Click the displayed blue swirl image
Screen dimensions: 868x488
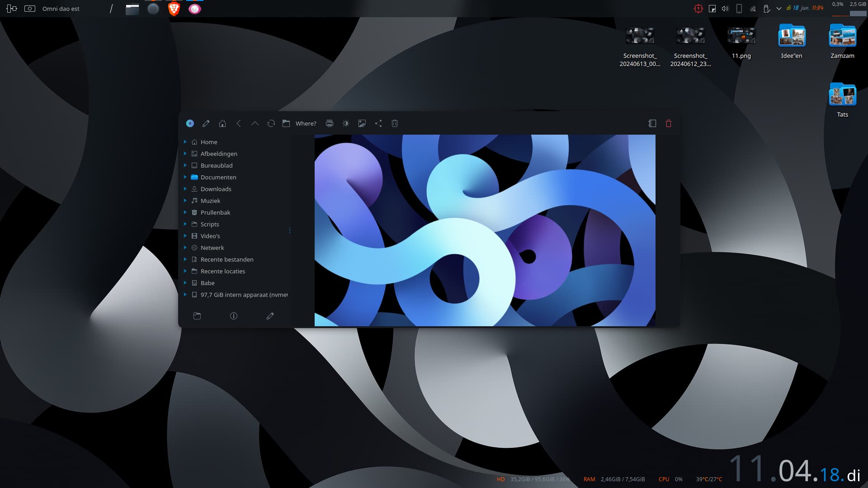tap(485, 230)
